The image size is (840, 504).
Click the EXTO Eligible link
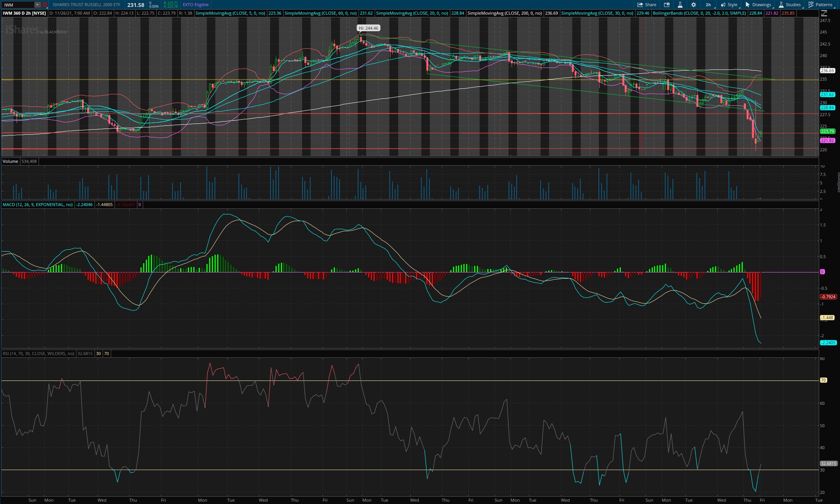pyautogui.click(x=196, y=5)
